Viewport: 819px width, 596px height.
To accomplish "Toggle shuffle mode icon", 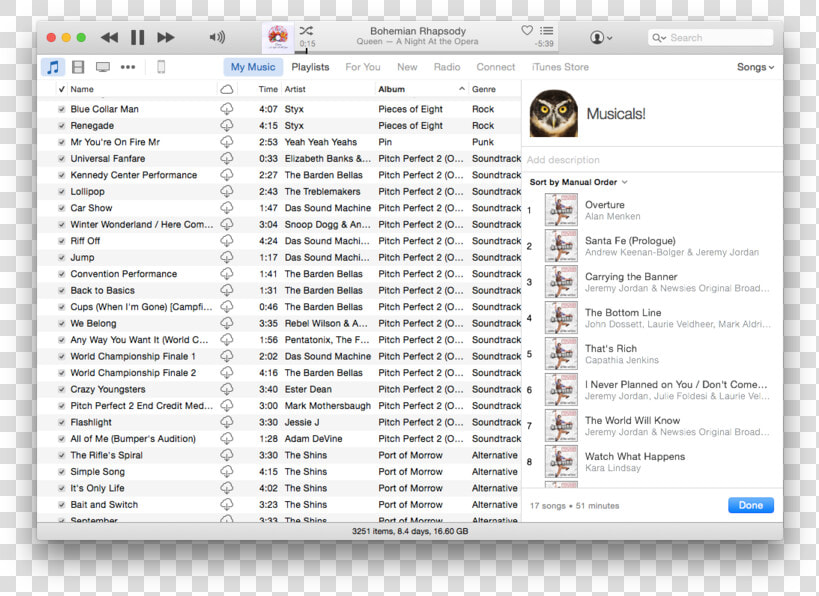I will click(x=306, y=30).
